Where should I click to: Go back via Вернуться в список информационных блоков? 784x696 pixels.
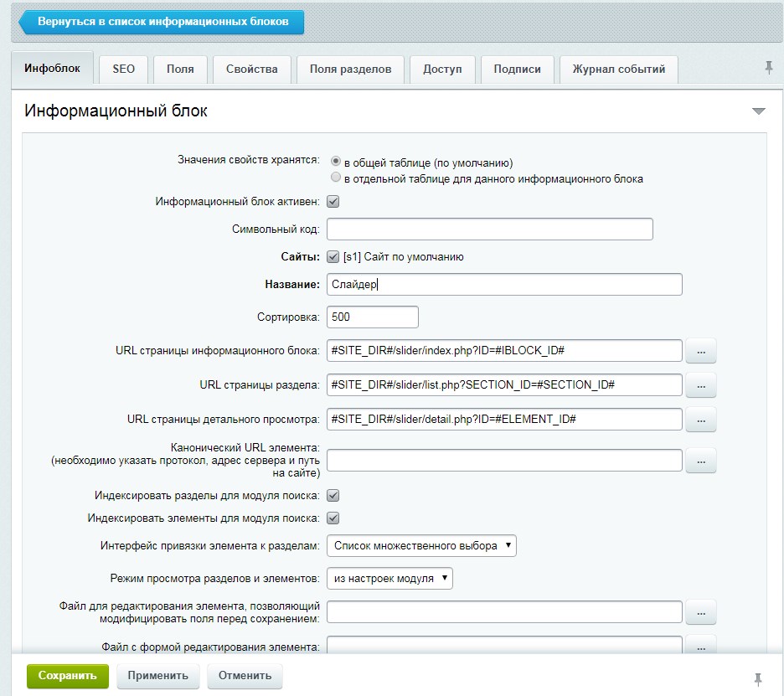[x=161, y=23]
